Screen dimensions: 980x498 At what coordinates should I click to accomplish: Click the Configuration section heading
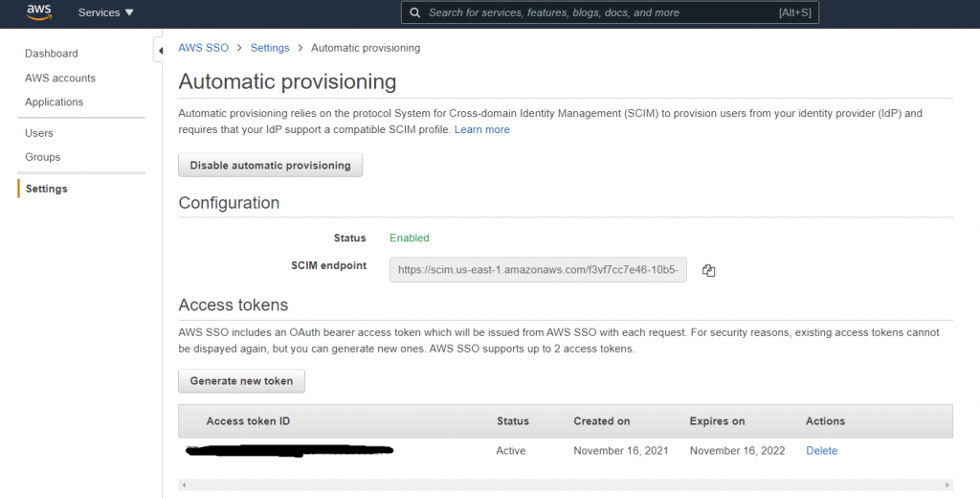[x=229, y=203]
